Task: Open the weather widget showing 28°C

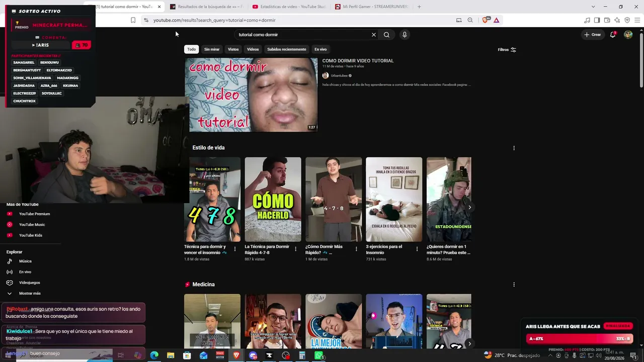Action: [x=512, y=355]
